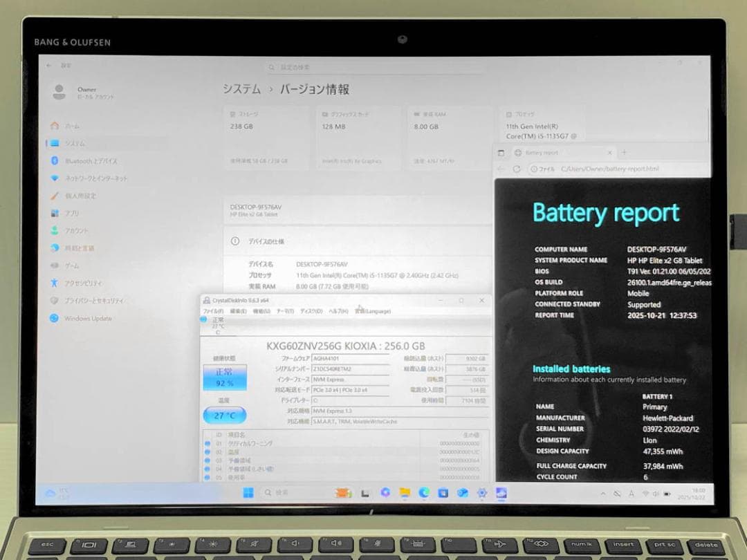Click the Start button on the taskbar

tap(248, 492)
